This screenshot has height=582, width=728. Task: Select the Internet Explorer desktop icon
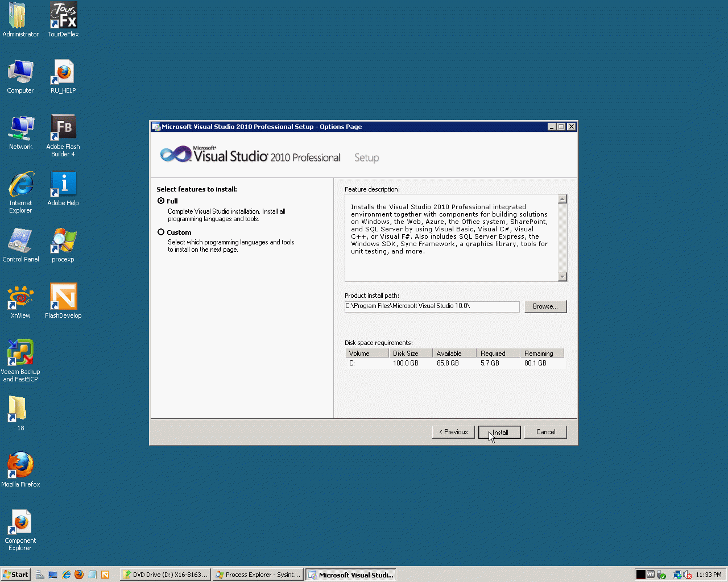[x=20, y=192]
